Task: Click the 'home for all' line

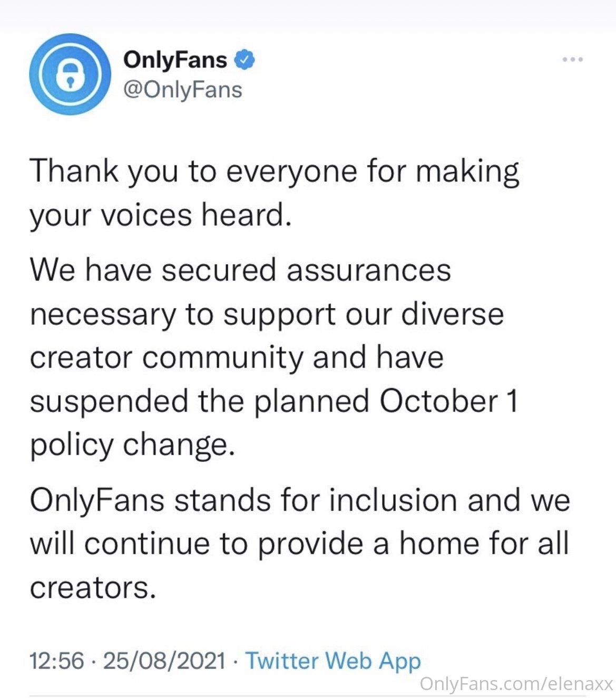Action: (299, 544)
